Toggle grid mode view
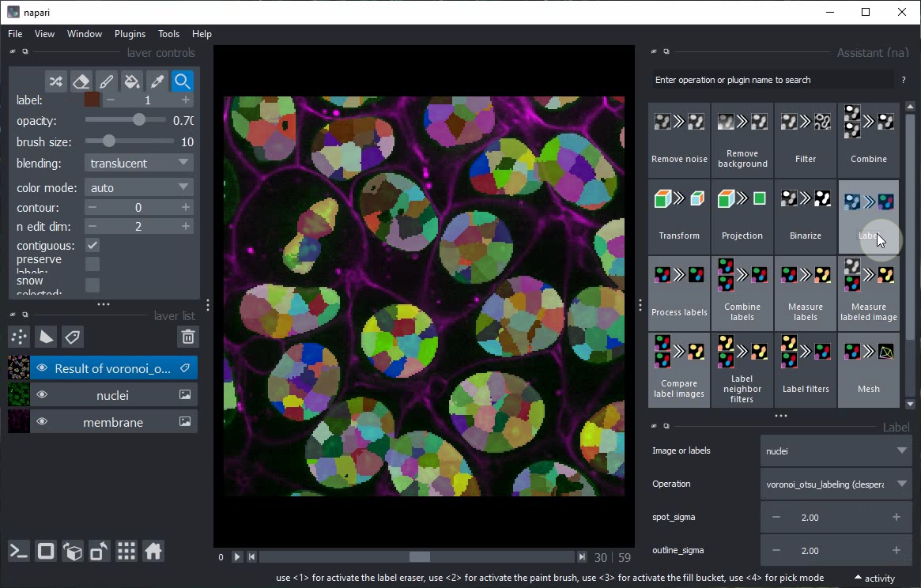Image resolution: width=921 pixels, height=588 pixels. click(x=126, y=552)
